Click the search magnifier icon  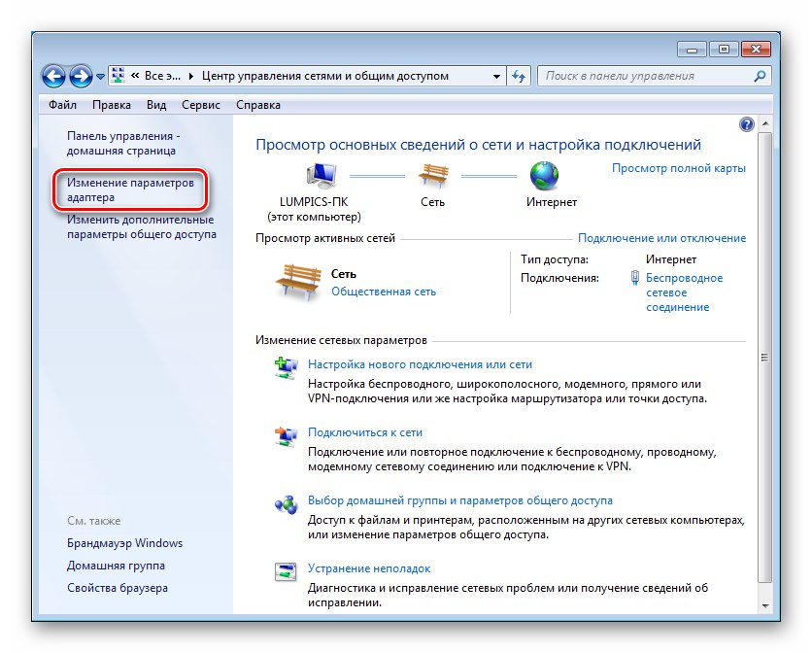(x=760, y=76)
